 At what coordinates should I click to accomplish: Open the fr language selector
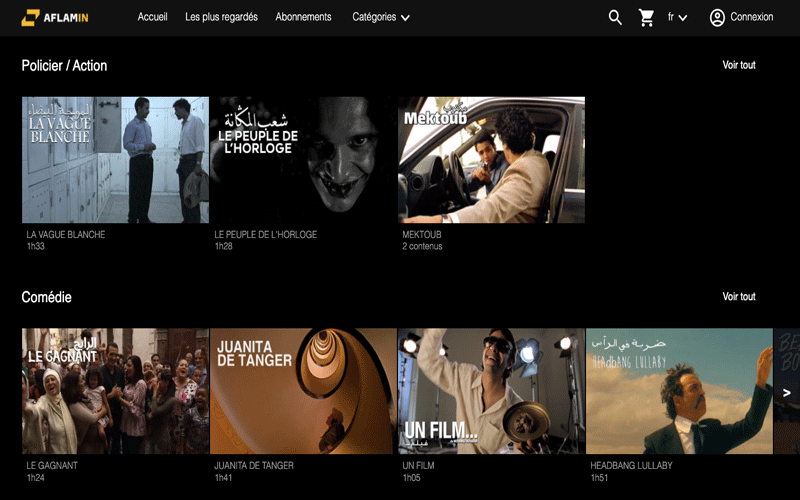click(x=677, y=17)
